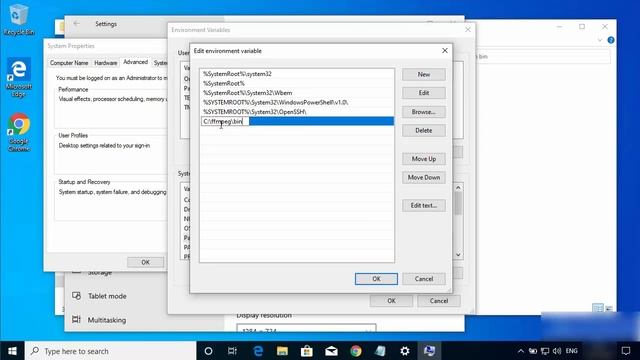Viewport: 640px width, 360px height.
Task: Open Mail app from the taskbar
Action: point(331,351)
